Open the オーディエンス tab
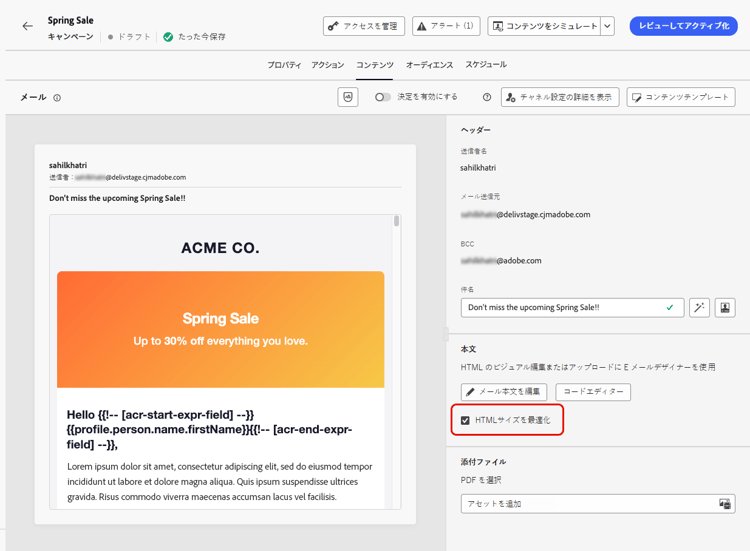 point(429,65)
